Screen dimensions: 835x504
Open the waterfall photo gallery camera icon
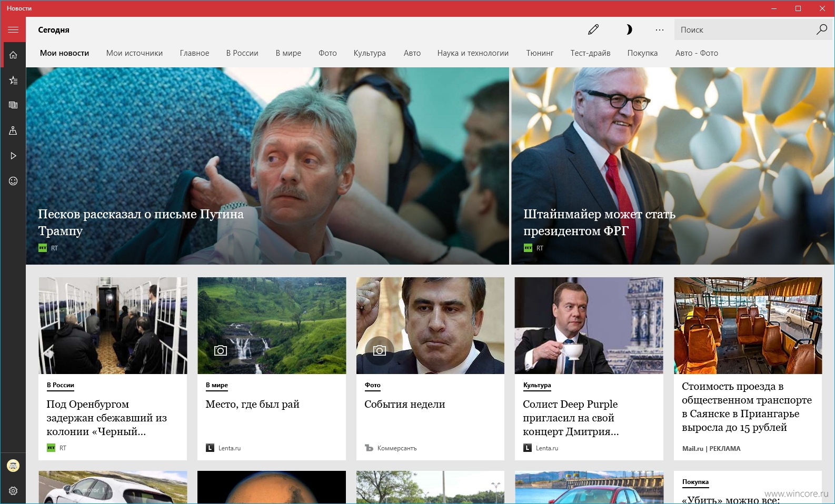pos(221,350)
